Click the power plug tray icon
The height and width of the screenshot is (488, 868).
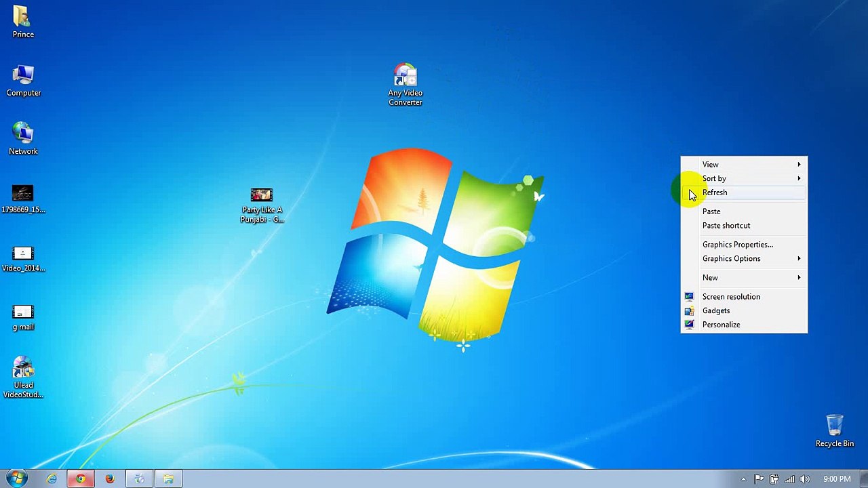click(x=774, y=479)
